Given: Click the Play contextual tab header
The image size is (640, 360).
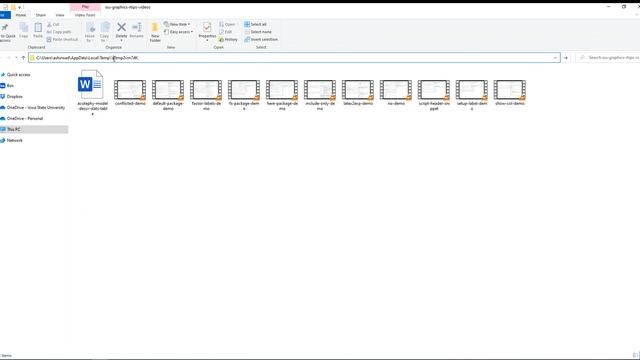Looking at the screenshot, I should click(x=85, y=7).
